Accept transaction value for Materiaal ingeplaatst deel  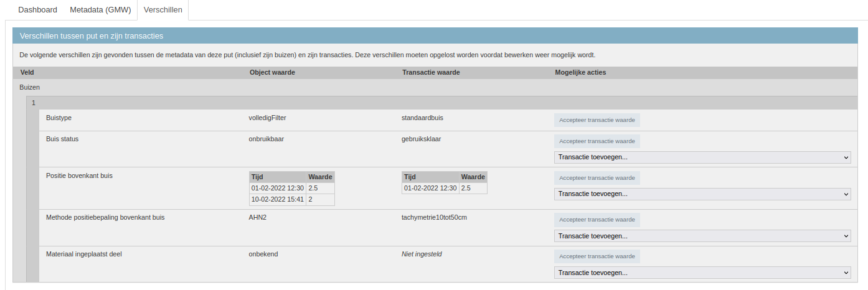point(597,256)
